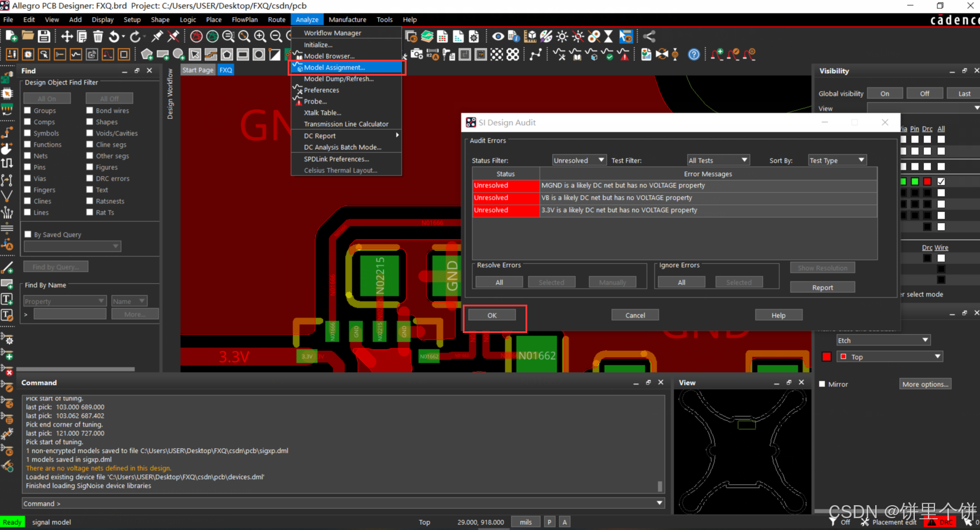
Task: Open the Status Filter Unresolved dropdown
Action: pos(579,160)
